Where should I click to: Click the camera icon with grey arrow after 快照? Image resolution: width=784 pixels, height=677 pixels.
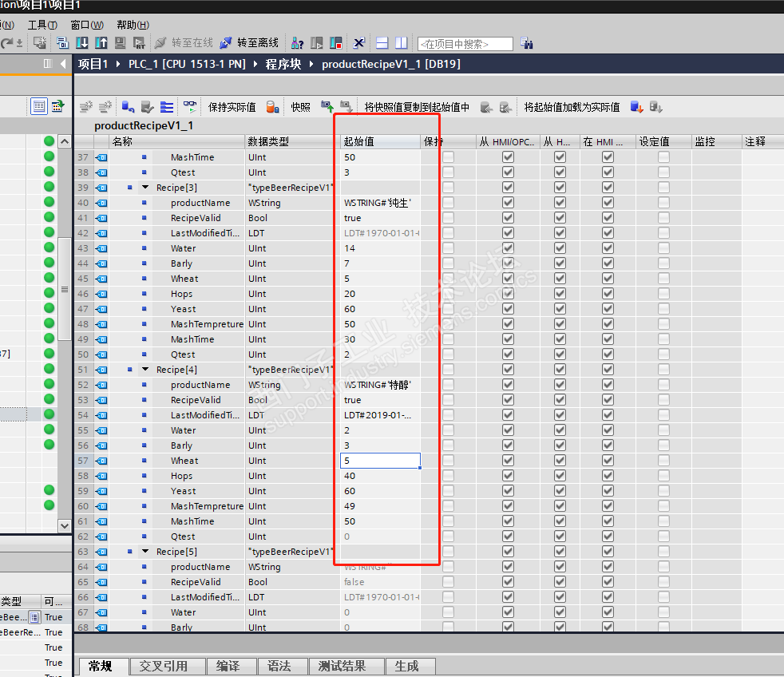point(346,106)
